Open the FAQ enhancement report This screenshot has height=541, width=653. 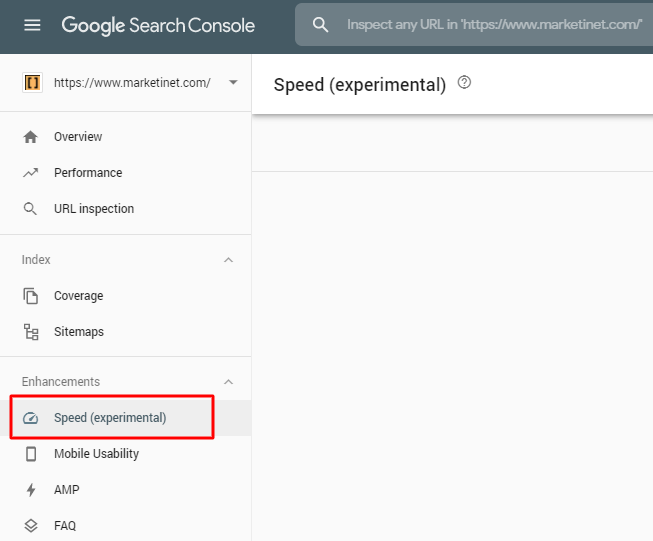[65, 526]
